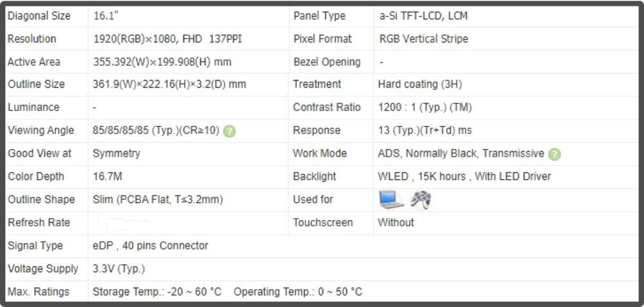Viewport: 644px width, 307px height.
Task: Select the eDP 40 pins Connector text
Action: coord(150,246)
